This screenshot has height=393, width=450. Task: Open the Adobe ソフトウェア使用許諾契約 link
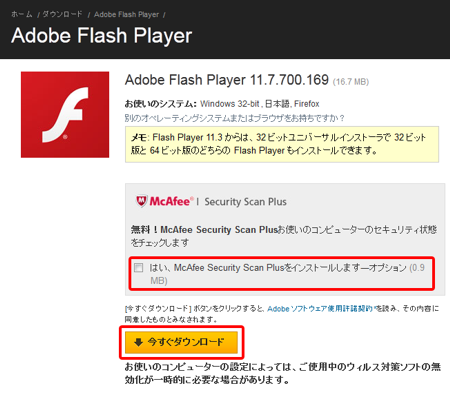pos(321,309)
